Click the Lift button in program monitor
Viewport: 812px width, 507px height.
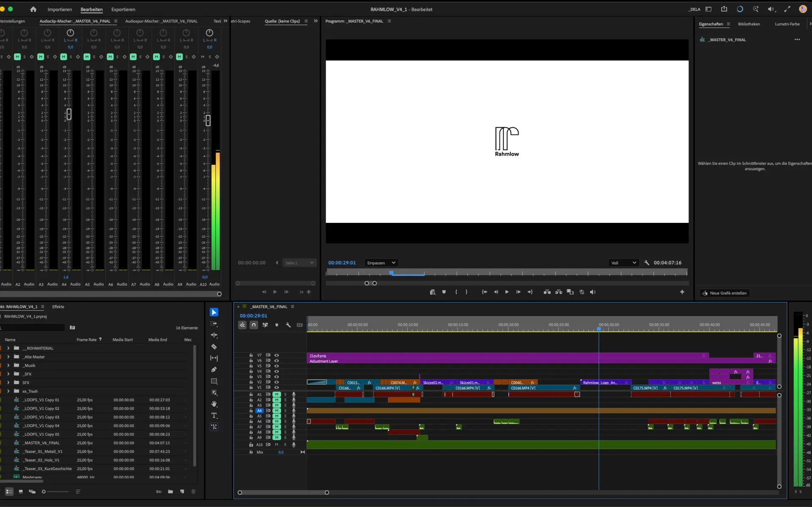click(x=547, y=292)
